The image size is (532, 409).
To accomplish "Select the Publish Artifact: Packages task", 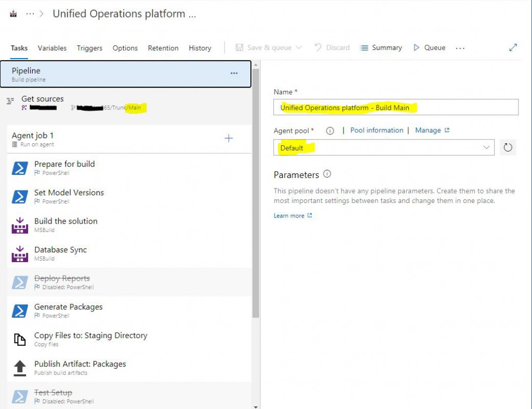I will [x=80, y=367].
